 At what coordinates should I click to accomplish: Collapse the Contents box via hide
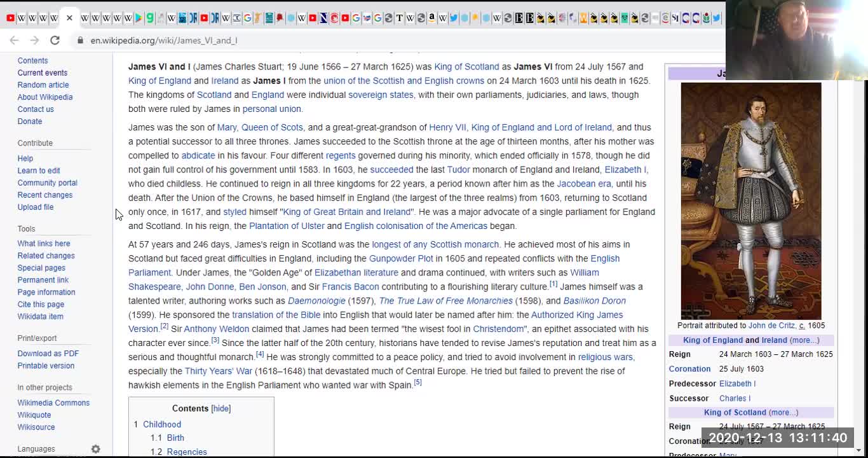pos(220,408)
